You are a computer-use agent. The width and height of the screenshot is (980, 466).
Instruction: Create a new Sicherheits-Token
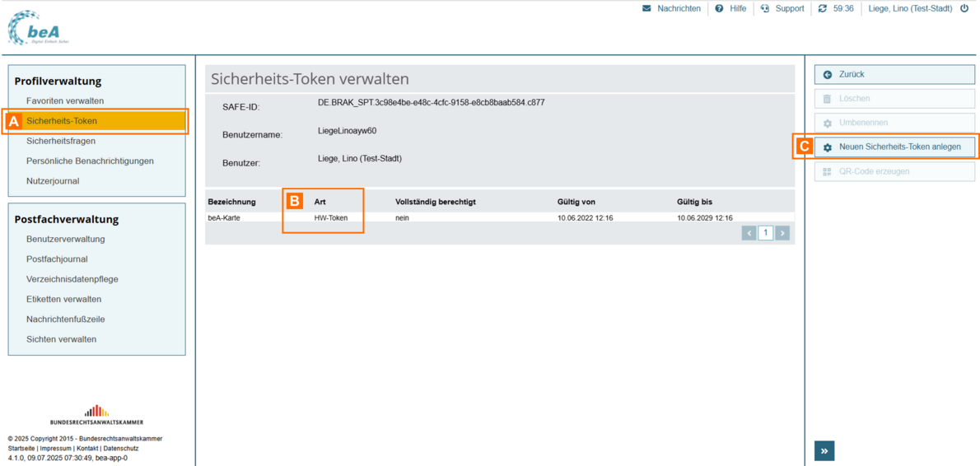(894, 147)
